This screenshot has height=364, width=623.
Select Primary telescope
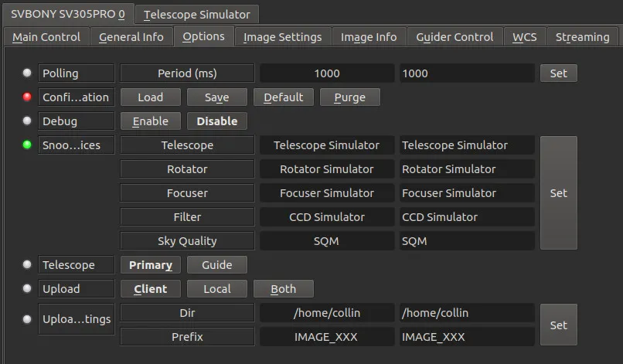[x=151, y=265]
